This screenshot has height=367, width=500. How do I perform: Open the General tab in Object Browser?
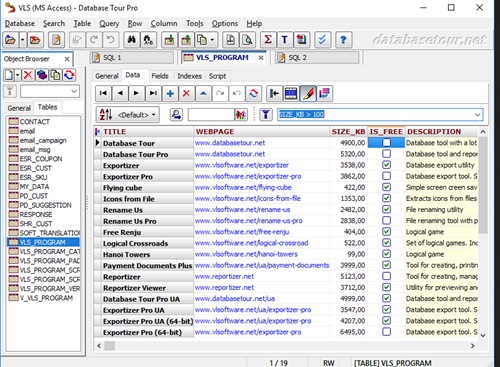(x=19, y=108)
